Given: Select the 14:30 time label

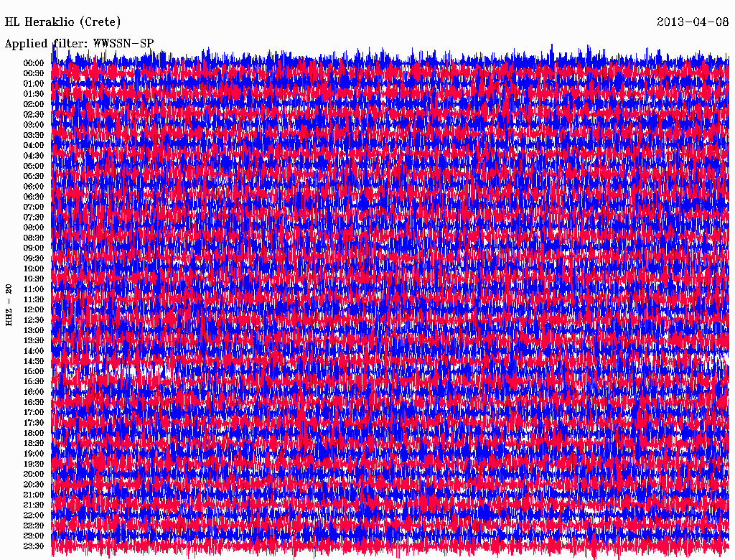Looking at the screenshot, I should pyautogui.click(x=33, y=361).
